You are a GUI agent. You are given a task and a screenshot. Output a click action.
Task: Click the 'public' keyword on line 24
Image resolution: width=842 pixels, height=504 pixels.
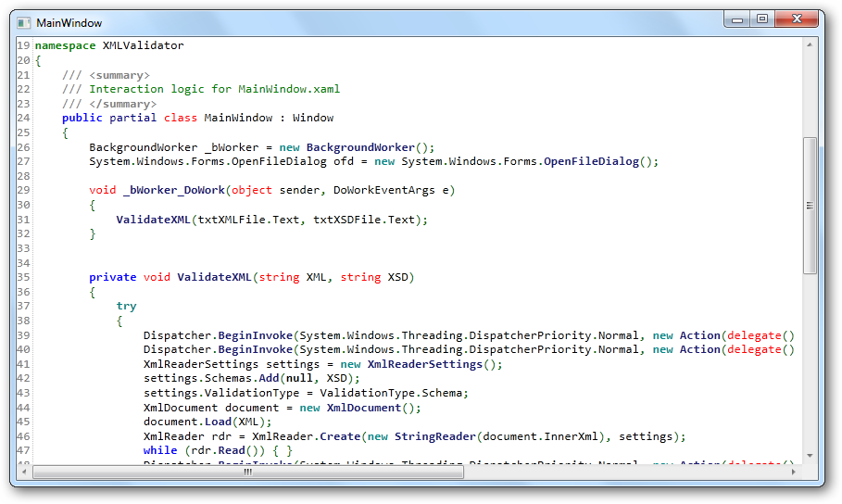pos(82,119)
